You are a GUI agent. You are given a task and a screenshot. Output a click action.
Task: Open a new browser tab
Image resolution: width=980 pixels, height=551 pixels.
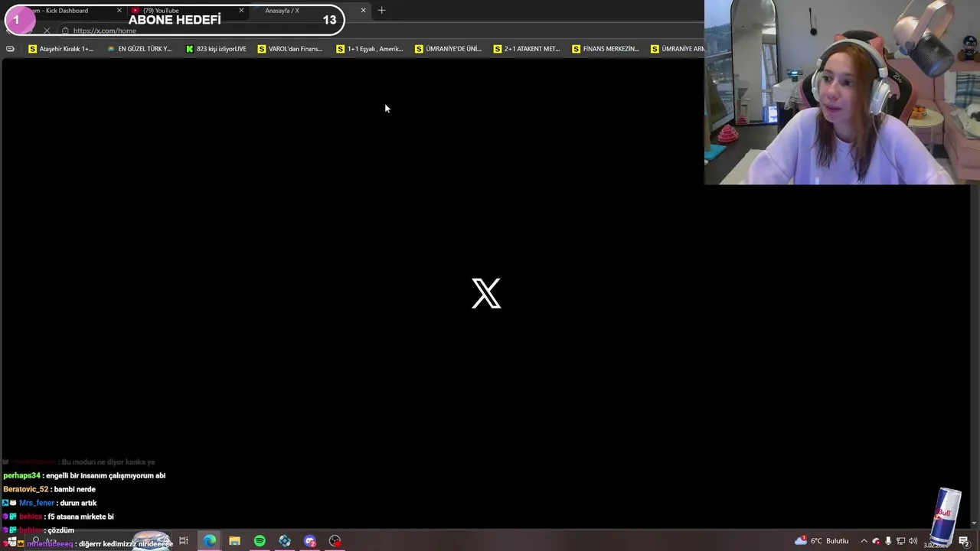tap(381, 11)
